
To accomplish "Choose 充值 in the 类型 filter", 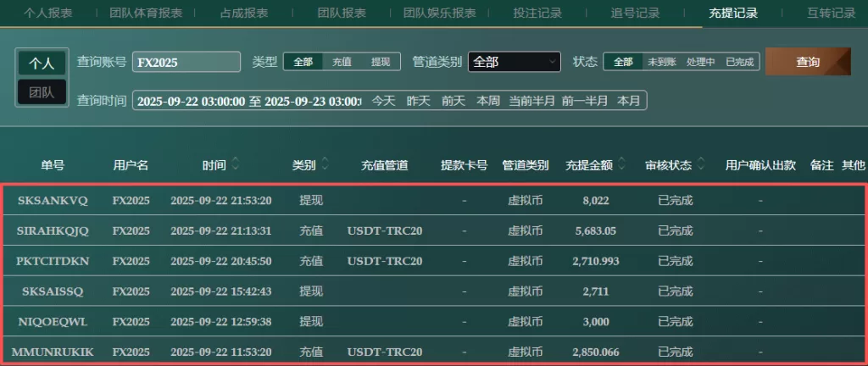I will [x=342, y=62].
